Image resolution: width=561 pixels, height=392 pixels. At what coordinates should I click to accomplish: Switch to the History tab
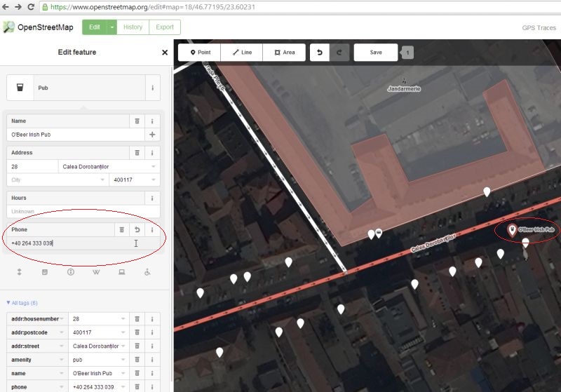pos(133,27)
